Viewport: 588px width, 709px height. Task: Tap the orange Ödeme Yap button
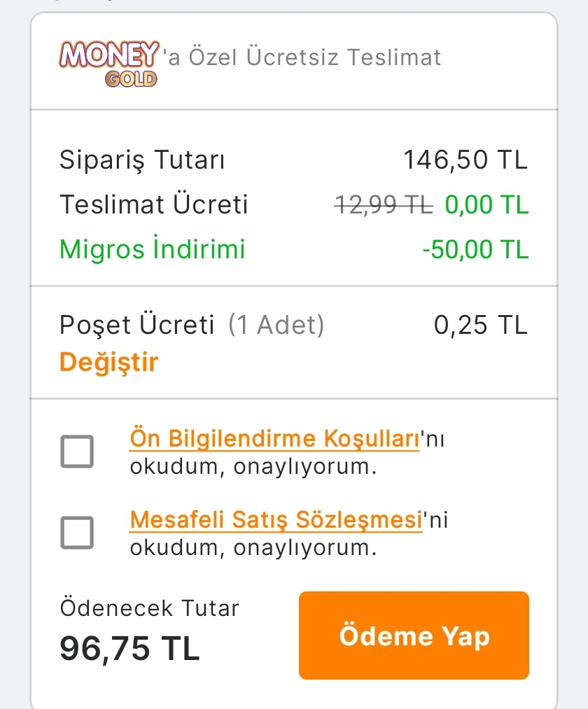414,636
